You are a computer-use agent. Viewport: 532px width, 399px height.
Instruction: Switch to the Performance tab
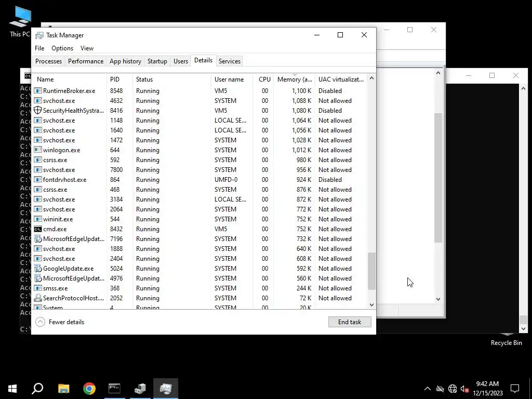click(x=86, y=61)
